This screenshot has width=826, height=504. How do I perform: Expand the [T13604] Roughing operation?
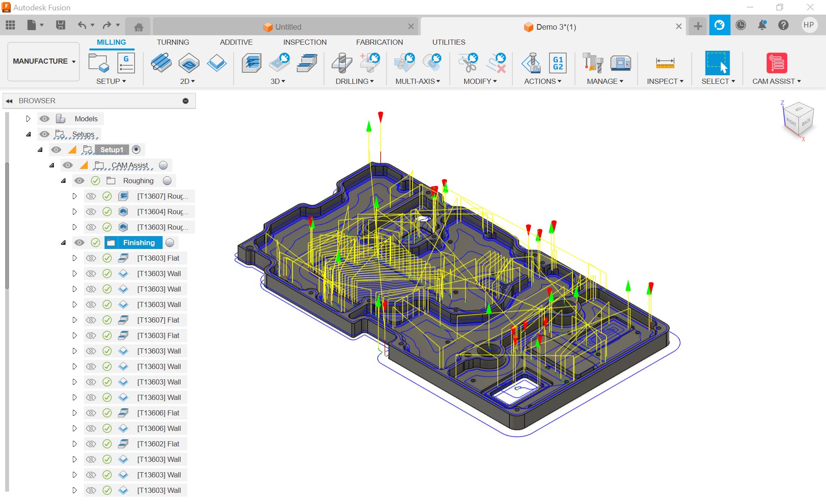point(74,212)
